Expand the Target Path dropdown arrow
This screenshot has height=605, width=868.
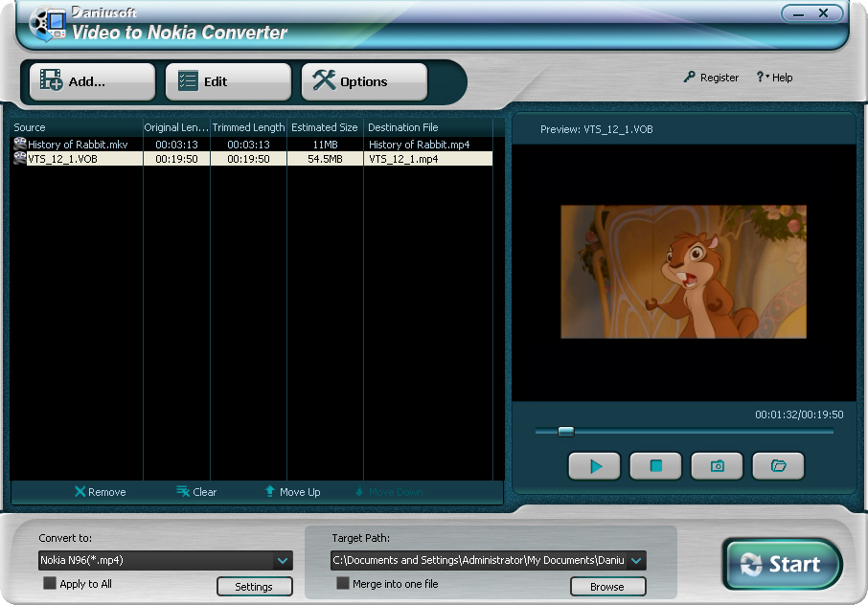(x=636, y=560)
